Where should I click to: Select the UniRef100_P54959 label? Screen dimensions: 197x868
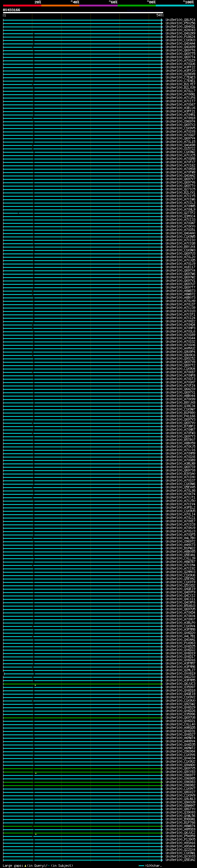coord(180,836)
